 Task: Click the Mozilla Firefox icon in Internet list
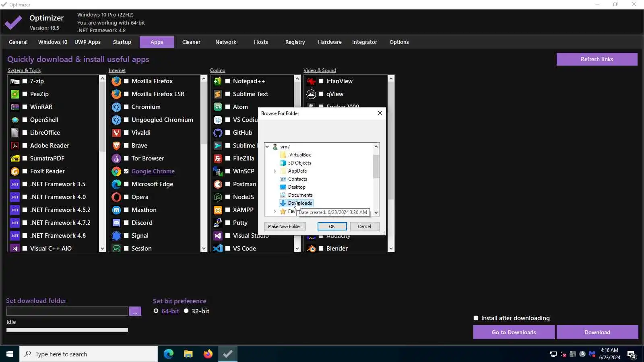coord(116,81)
